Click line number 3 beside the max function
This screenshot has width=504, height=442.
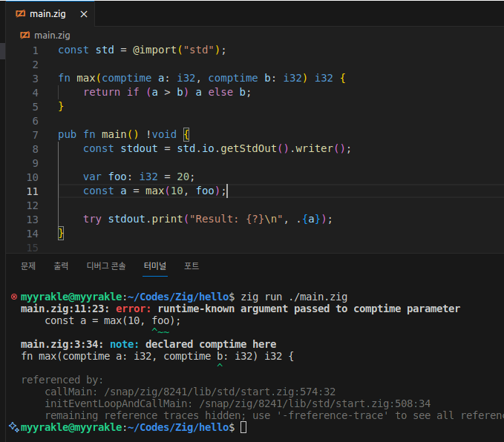pos(35,78)
